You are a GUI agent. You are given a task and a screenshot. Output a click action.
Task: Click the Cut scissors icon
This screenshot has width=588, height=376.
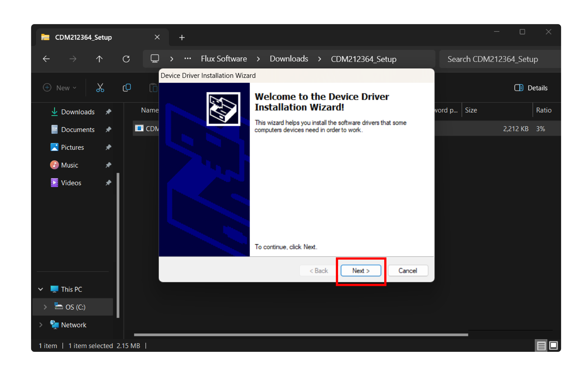click(100, 88)
